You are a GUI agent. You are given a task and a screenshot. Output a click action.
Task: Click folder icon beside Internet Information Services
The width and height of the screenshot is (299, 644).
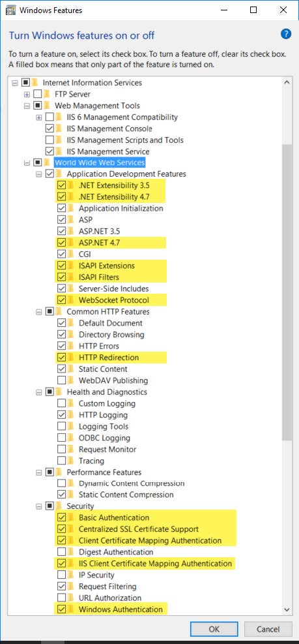coord(36,83)
